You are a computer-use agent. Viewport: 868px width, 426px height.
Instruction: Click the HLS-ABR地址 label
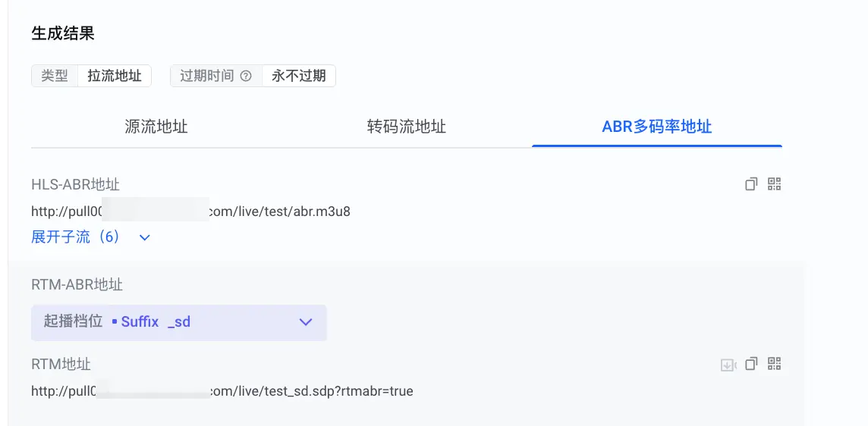[75, 184]
